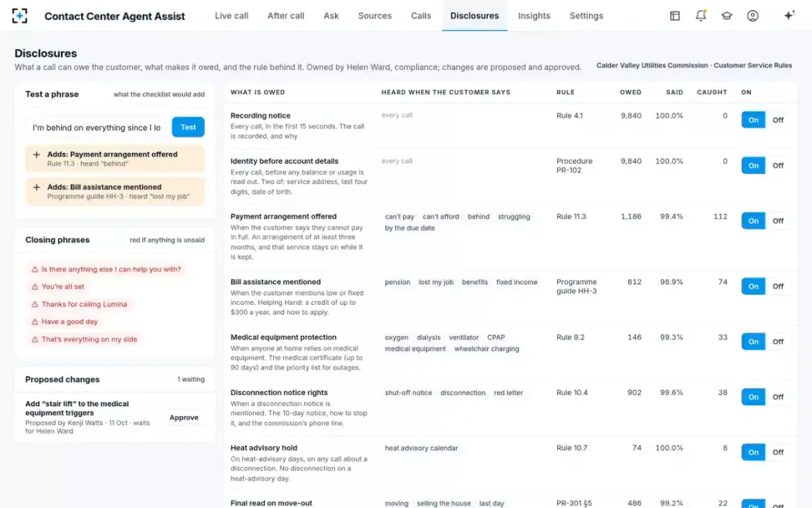Turn Off Identity before account details
The image size is (812, 508).
(778, 166)
